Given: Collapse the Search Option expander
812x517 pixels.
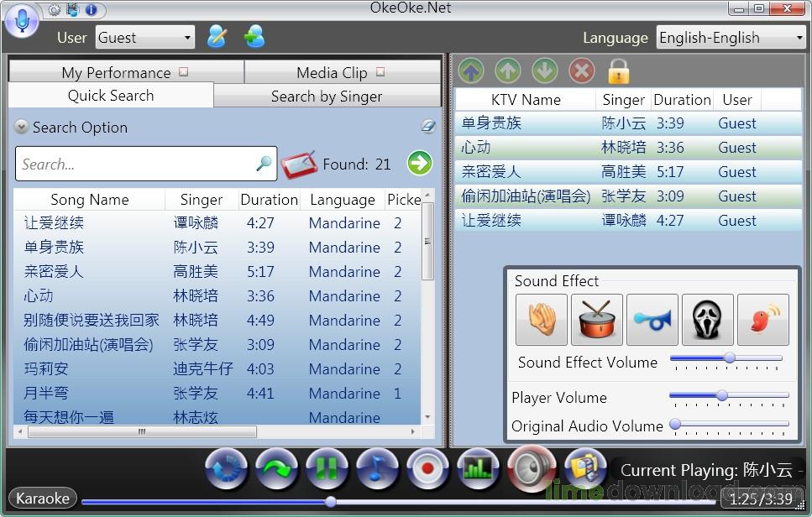Looking at the screenshot, I should pos(21,127).
